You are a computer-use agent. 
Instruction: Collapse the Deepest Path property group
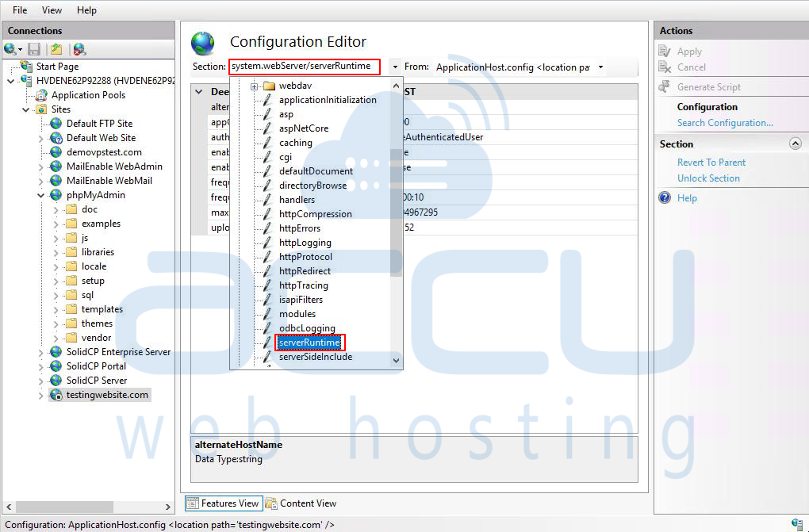point(199,92)
